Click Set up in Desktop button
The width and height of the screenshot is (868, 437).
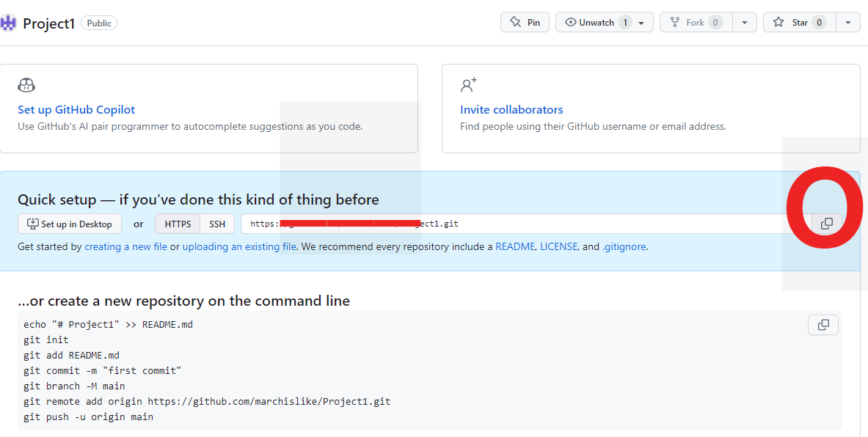tap(70, 224)
